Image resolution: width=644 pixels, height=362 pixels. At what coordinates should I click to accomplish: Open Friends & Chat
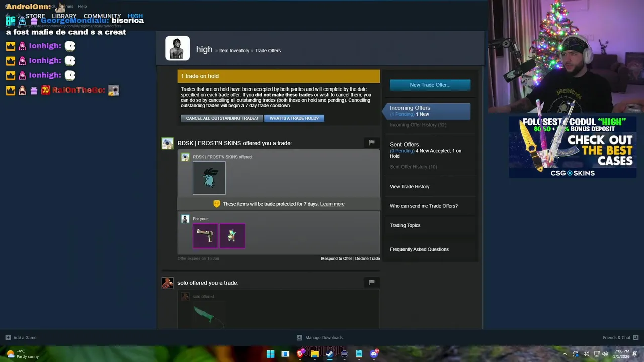coord(621,337)
